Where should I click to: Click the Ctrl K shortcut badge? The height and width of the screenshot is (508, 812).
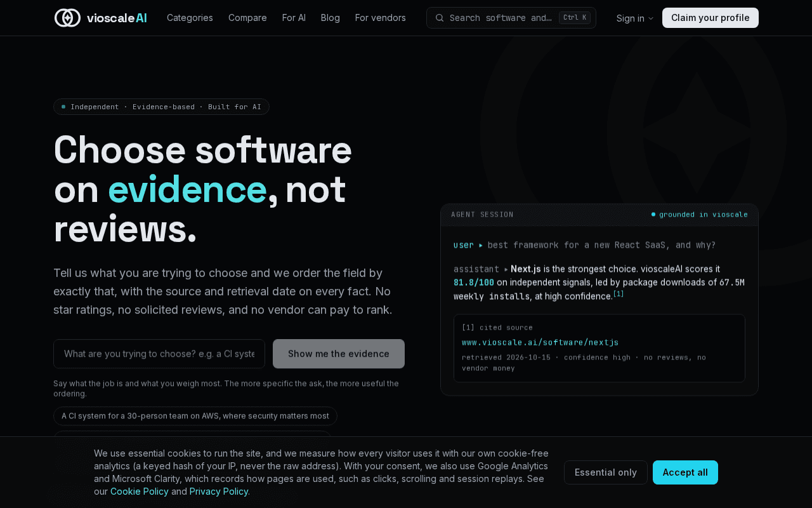tap(575, 18)
